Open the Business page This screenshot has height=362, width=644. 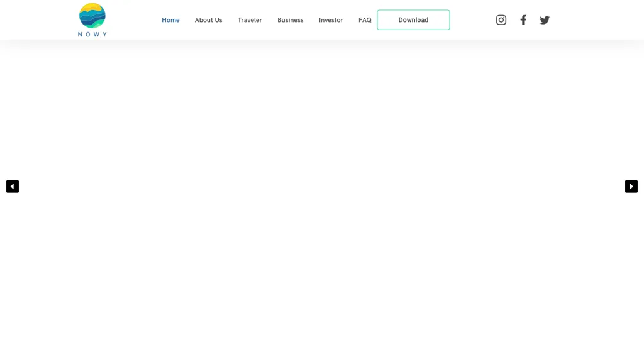(290, 19)
